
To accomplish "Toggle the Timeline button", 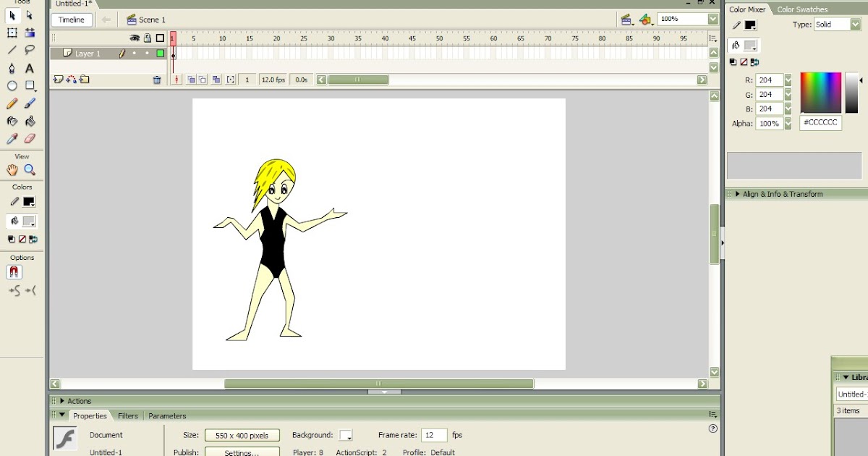I will [72, 20].
